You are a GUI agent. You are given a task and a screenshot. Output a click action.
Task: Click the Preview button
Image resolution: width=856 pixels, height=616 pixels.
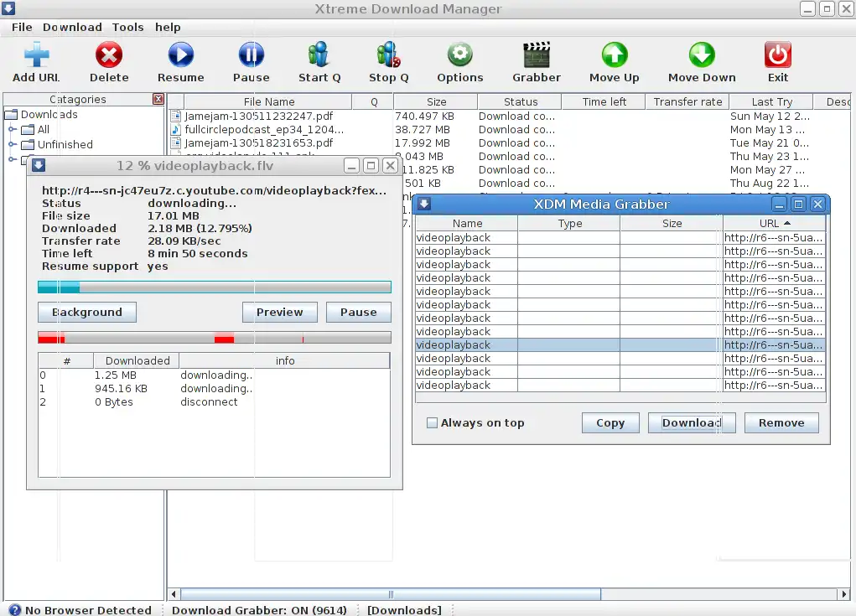click(279, 312)
